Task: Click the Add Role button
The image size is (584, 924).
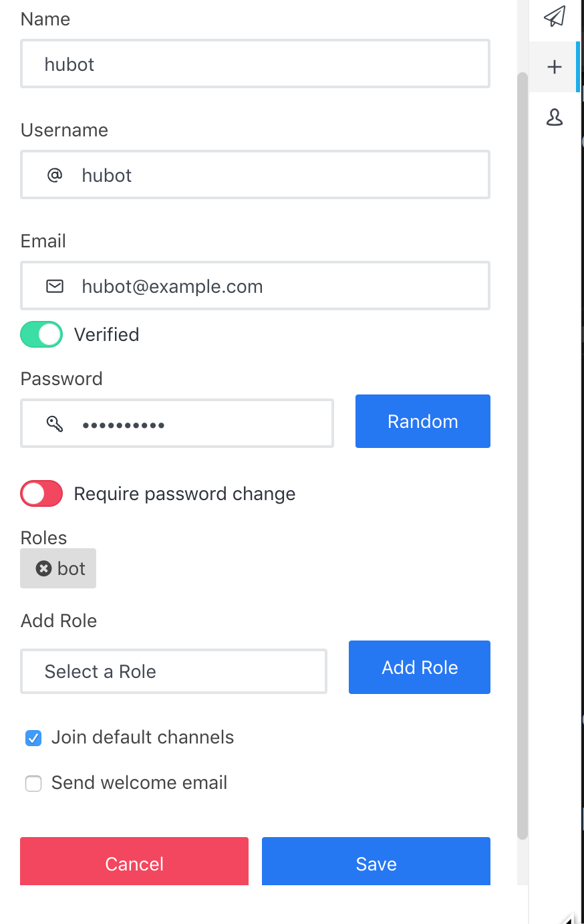Action: tap(419, 667)
